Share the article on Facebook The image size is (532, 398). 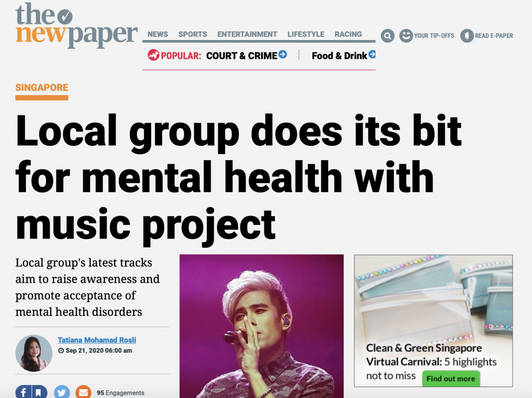coord(23,392)
